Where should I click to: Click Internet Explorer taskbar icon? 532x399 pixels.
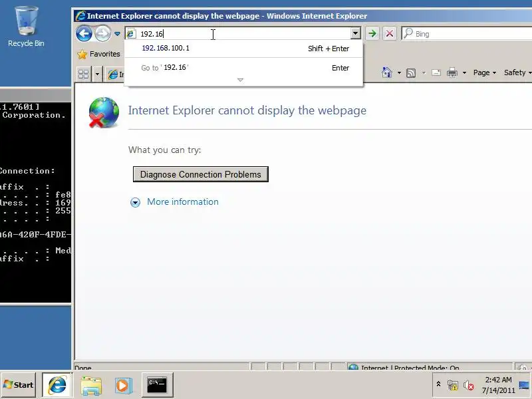(57, 385)
